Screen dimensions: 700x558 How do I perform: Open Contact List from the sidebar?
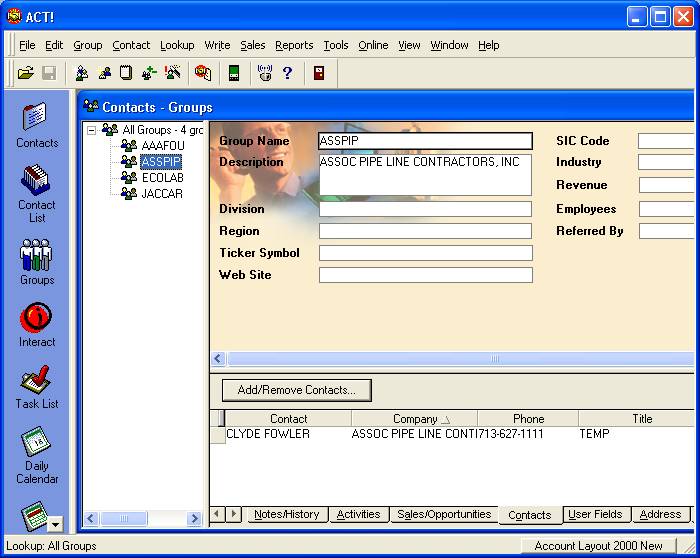(x=37, y=194)
